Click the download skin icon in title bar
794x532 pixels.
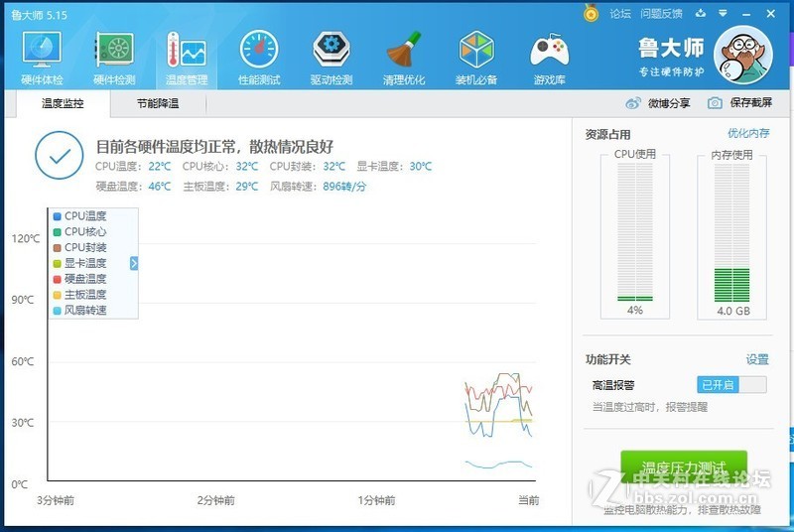(x=701, y=14)
